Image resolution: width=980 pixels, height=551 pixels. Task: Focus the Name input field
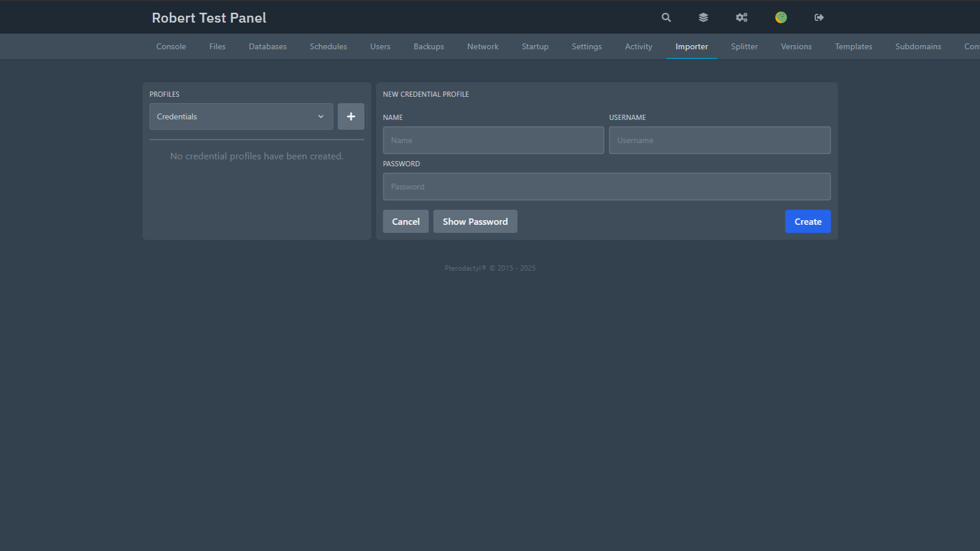click(x=493, y=140)
